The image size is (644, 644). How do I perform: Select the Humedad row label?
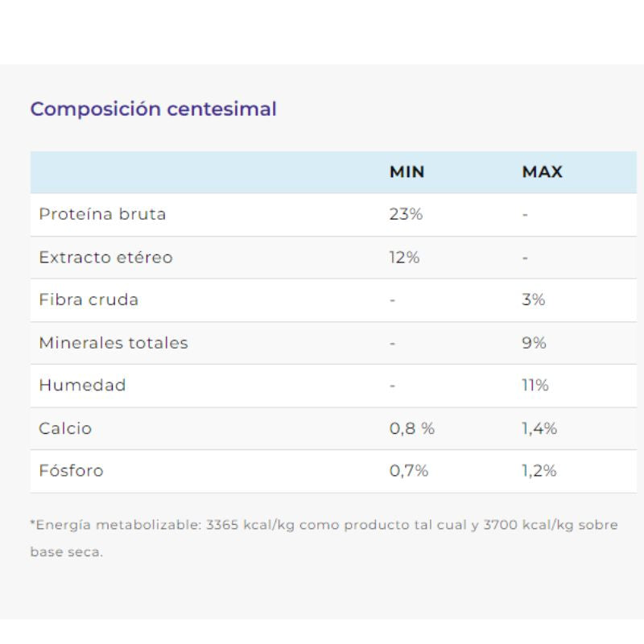pyautogui.click(x=82, y=386)
